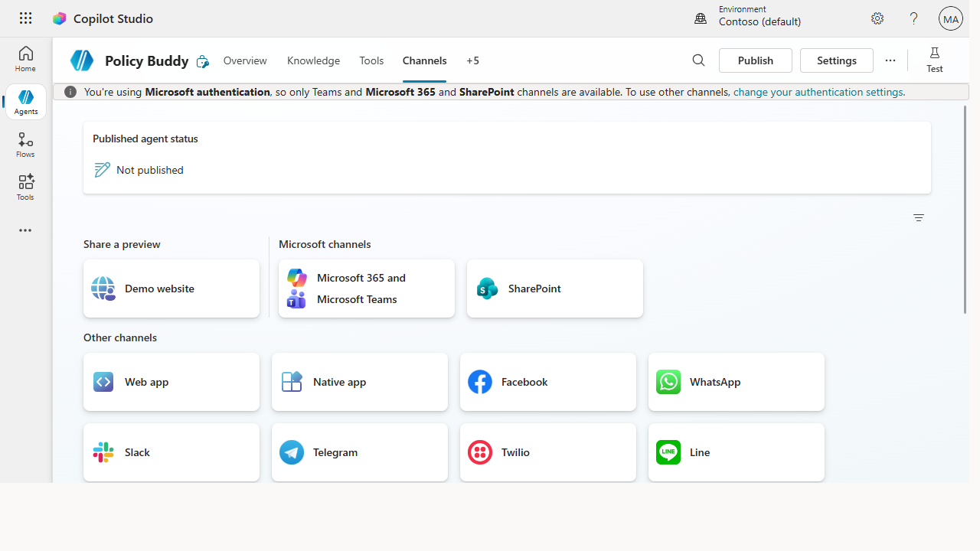980x551 pixels.
Task: Switch to the Tools tab in the agent header
Action: coord(371,60)
